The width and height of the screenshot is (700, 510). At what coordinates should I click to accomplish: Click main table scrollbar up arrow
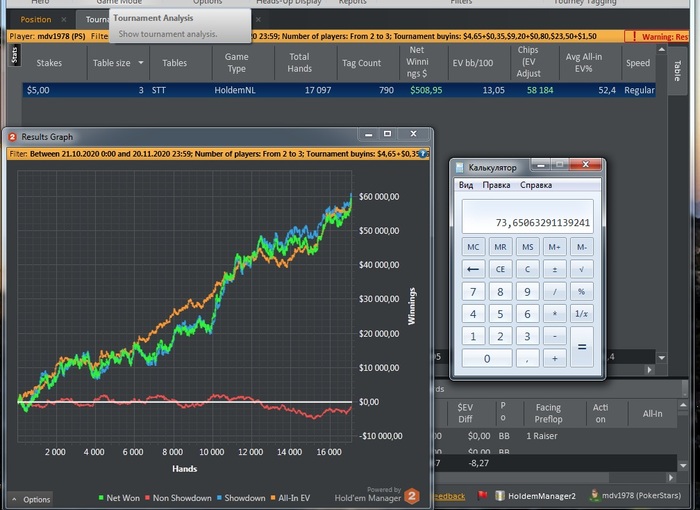point(662,50)
